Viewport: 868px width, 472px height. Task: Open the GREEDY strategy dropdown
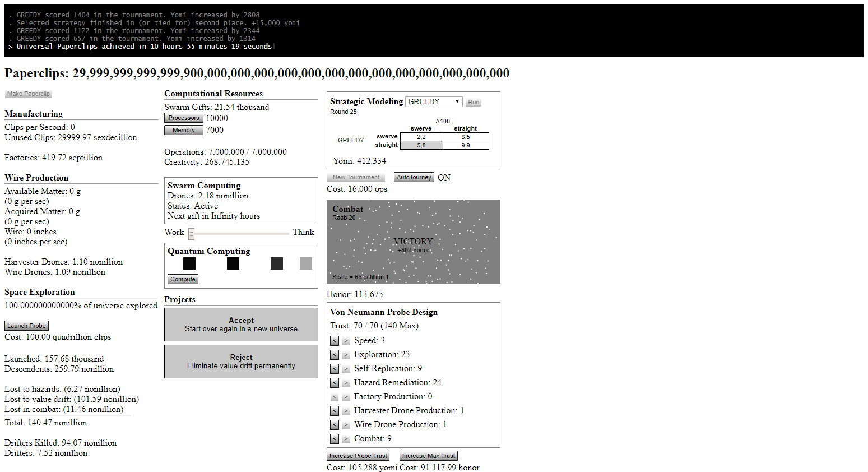(x=433, y=101)
